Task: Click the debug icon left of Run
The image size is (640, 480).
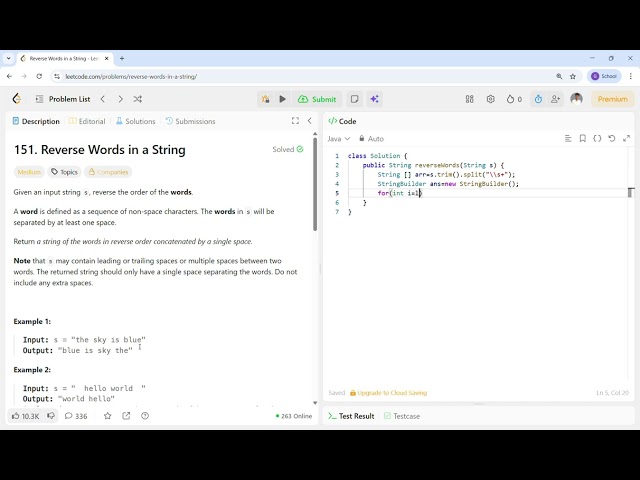Action: (x=266, y=99)
